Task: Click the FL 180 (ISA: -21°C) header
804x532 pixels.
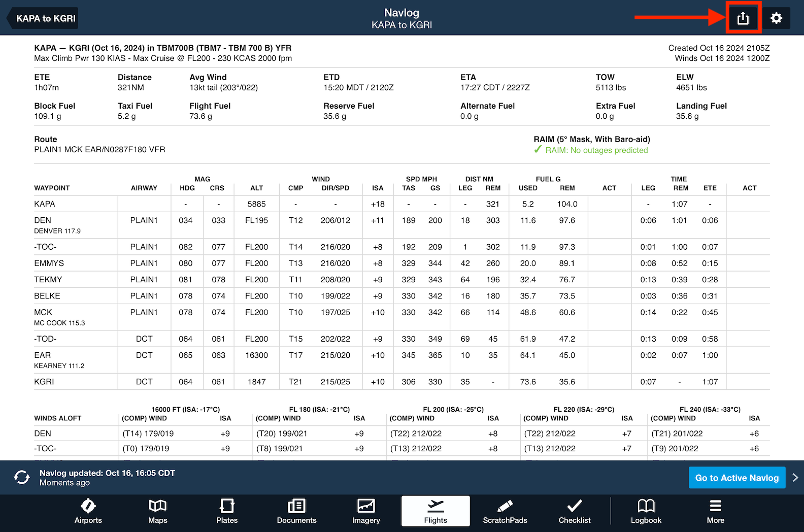Action: pos(320,410)
